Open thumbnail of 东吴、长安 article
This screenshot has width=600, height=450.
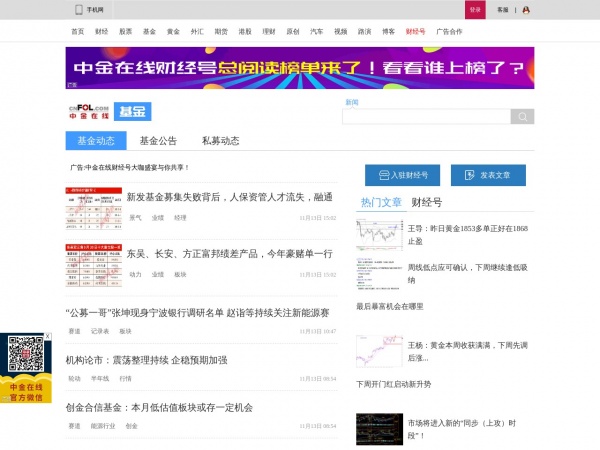[94, 266]
